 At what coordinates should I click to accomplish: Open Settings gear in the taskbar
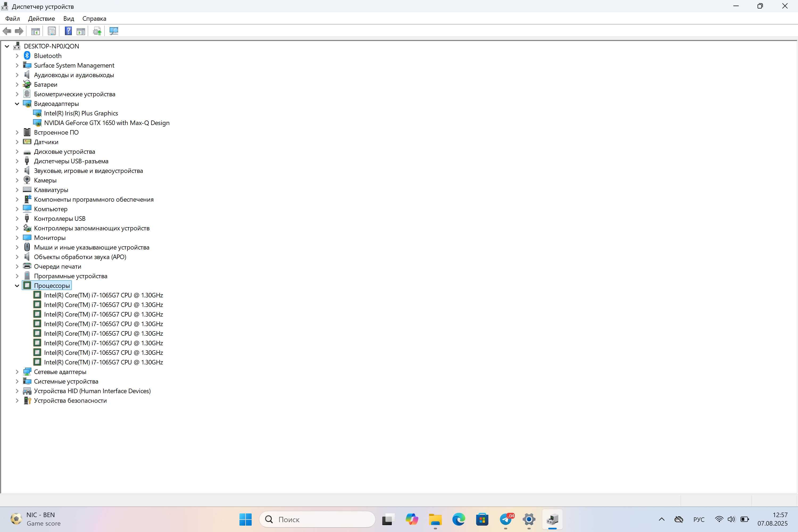[x=529, y=519]
